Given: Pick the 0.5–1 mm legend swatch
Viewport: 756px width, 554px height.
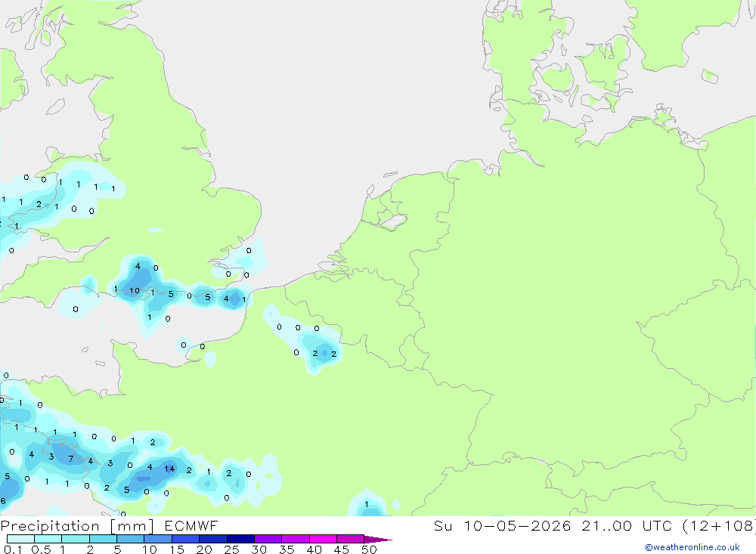Looking at the screenshot, I should point(48,539).
